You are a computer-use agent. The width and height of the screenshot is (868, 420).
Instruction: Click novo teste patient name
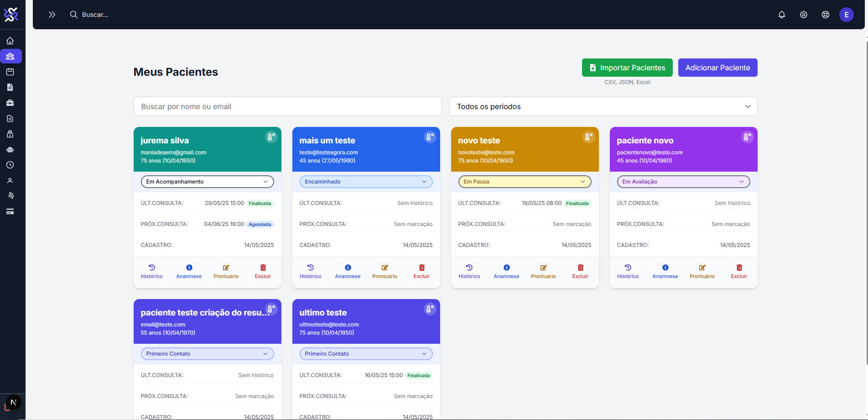pos(479,141)
